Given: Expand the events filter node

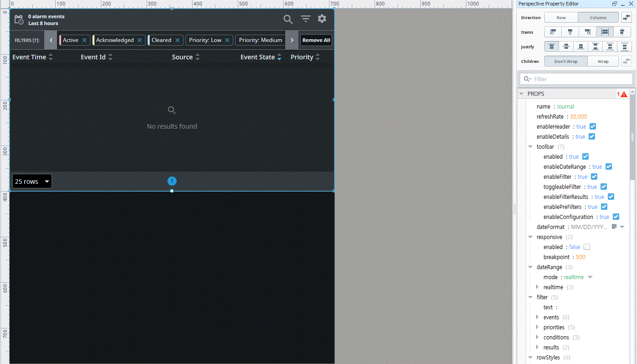Looking at the screenshot, I should point(537,317).
